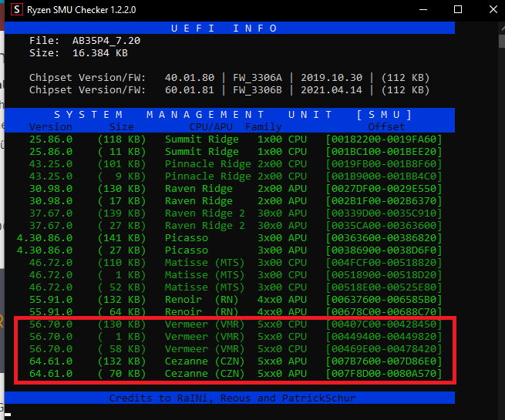
Task: Click offset [004FCF00-00518820]
Action: point(384,263)
